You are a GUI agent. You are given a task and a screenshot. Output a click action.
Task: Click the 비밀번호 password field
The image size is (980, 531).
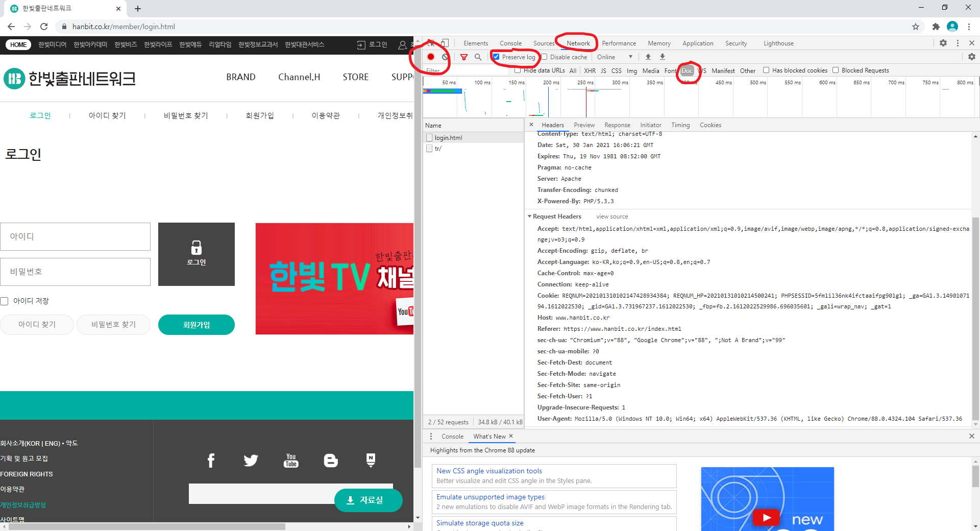(x=76, y=272)
